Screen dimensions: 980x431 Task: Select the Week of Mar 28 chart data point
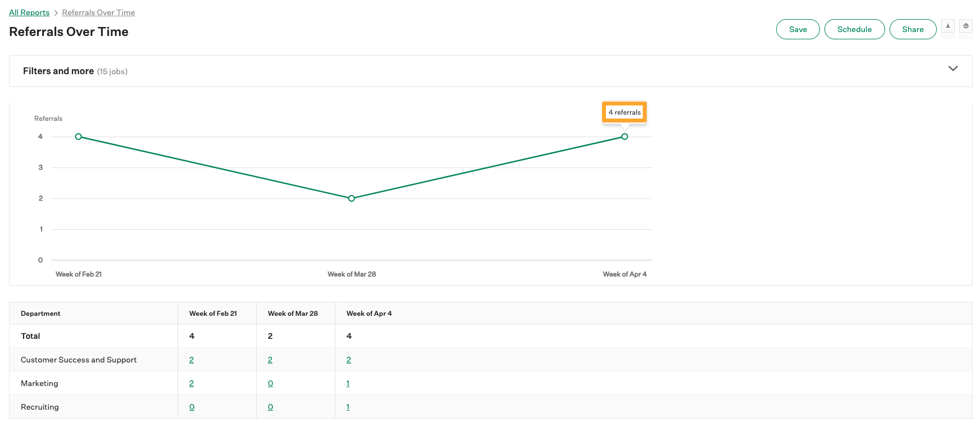(x=352, y=198)
